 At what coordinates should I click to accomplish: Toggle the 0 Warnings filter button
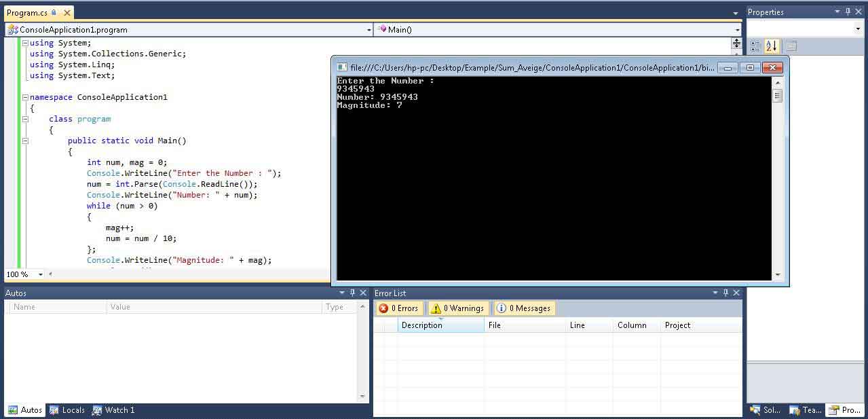[x=459, y=308]
